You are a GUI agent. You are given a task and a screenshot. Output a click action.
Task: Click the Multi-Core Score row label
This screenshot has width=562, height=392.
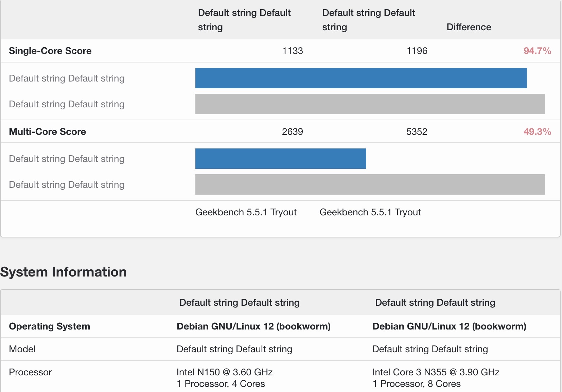point(47,132)
